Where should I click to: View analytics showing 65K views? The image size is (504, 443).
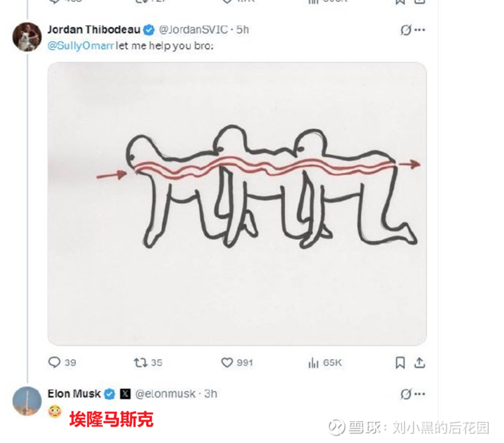[313, 363]
